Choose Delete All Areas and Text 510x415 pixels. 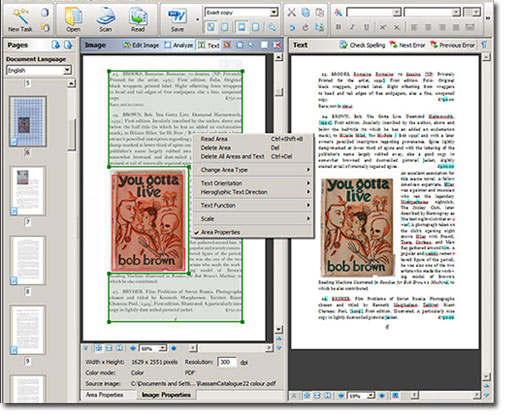(253, 156)
